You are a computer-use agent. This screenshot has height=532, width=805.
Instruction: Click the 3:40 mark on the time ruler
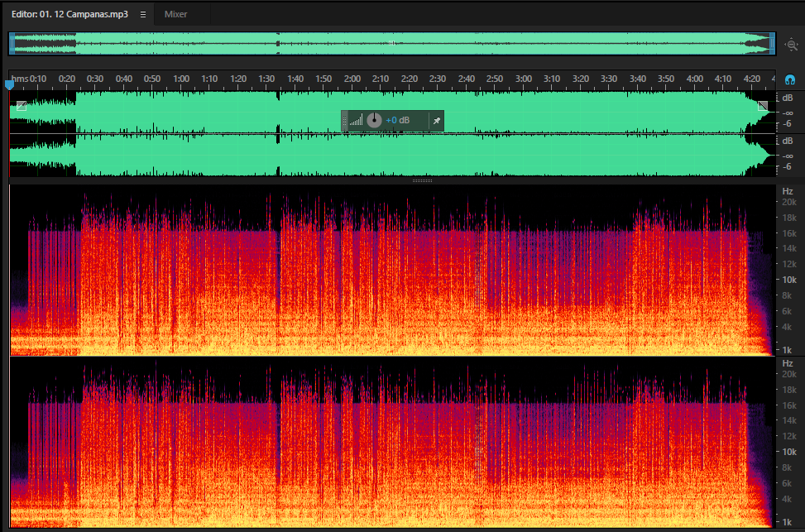click(638, 79)
